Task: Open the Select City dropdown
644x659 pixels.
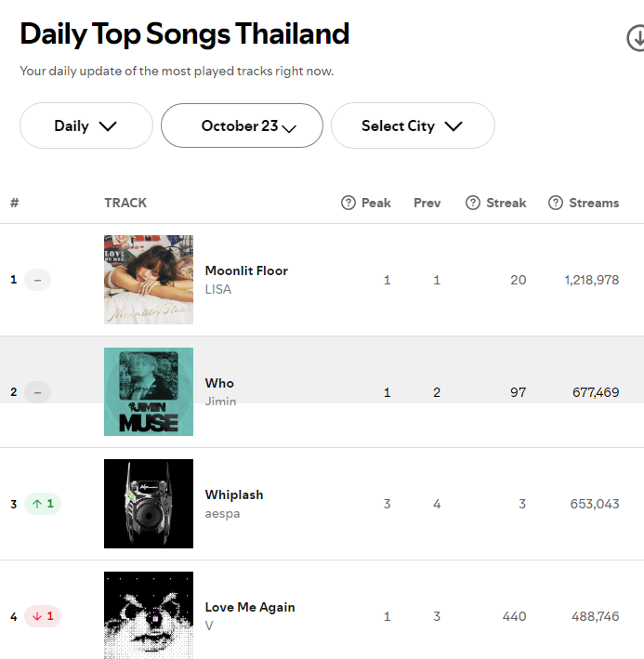Action: 413,125
